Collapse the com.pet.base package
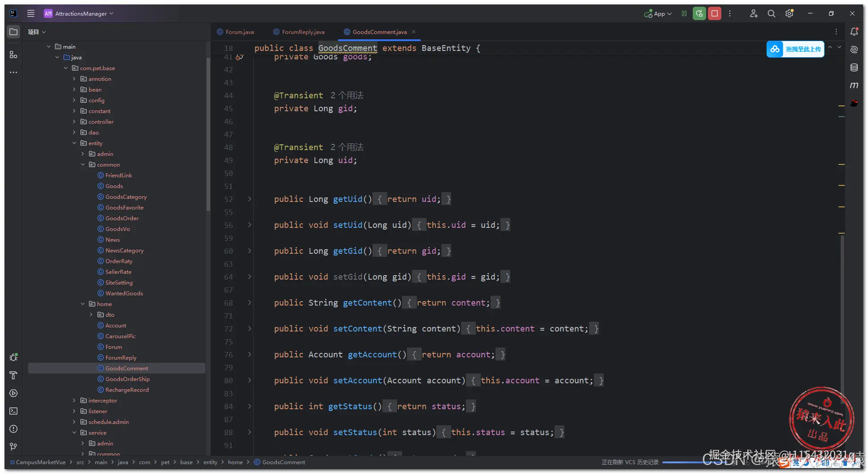 coord(66,68)
